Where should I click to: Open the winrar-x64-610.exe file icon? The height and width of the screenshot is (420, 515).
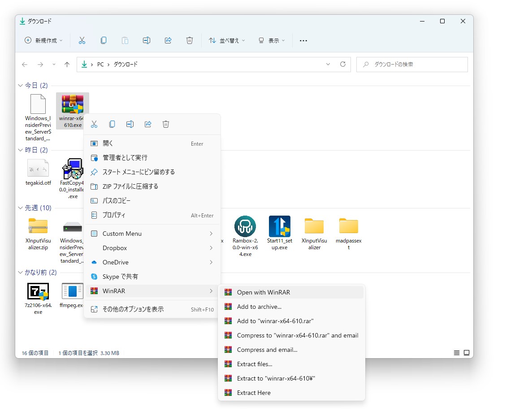[73, 104]
